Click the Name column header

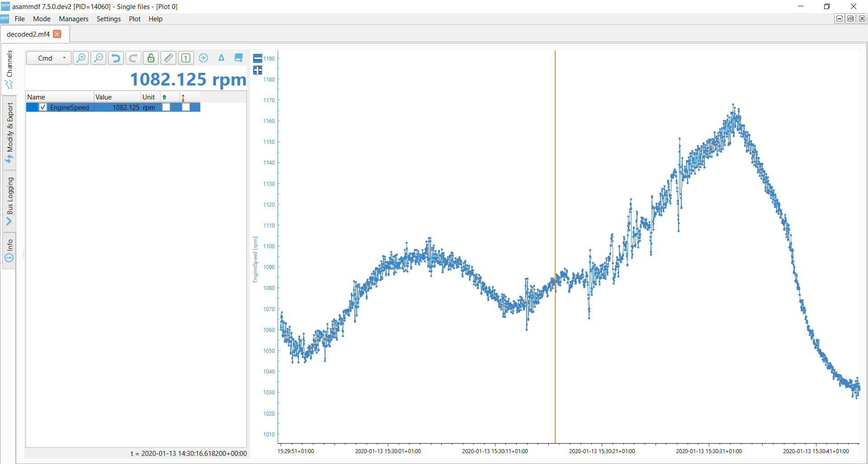tap(60, 97)
